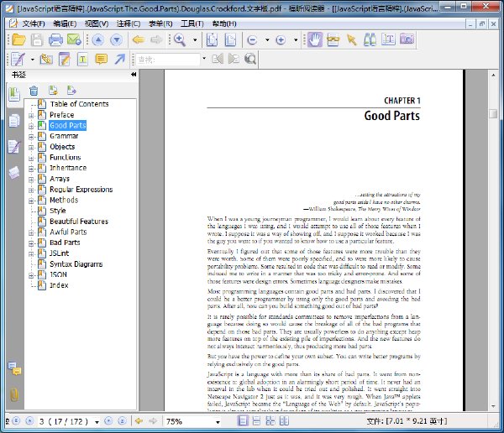
Task: Expand the Functions bookmark node
Action: 31,158
